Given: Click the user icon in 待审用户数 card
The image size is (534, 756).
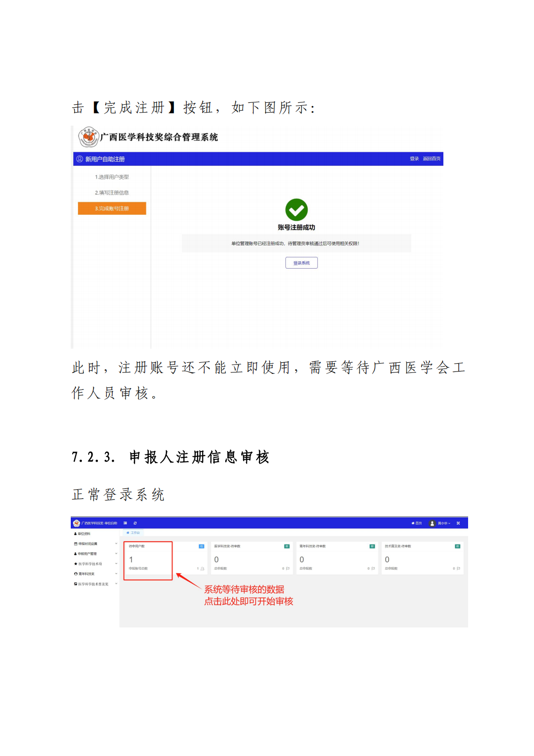Looking at the screenshot, I should point(202,569).
